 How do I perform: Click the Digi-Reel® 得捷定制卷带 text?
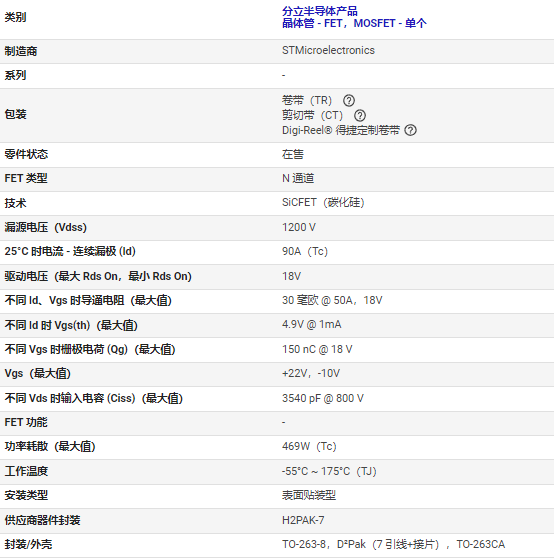[x=341, y=130]
